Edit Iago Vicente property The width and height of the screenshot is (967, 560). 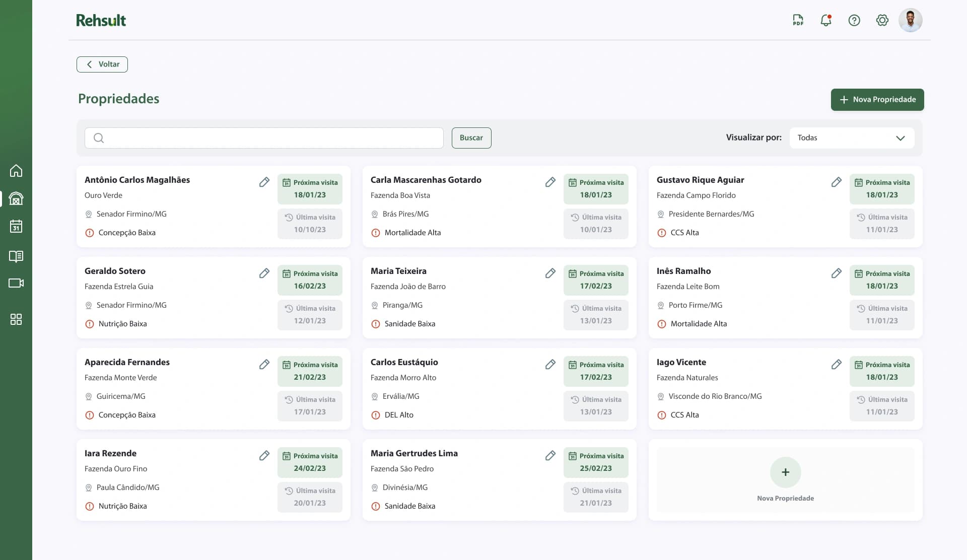coord(837,364)
